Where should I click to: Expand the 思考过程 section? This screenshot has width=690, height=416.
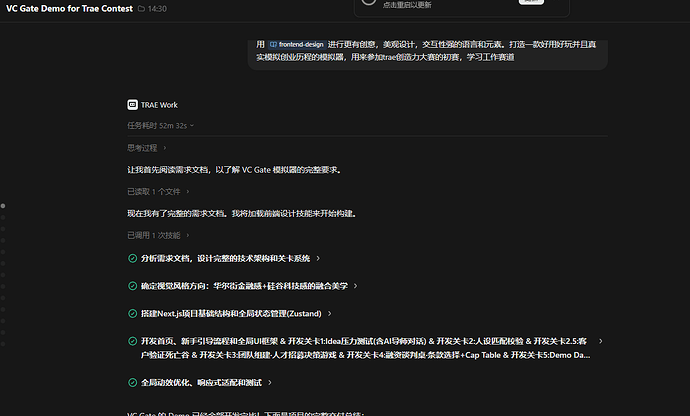tap(147, 148)
